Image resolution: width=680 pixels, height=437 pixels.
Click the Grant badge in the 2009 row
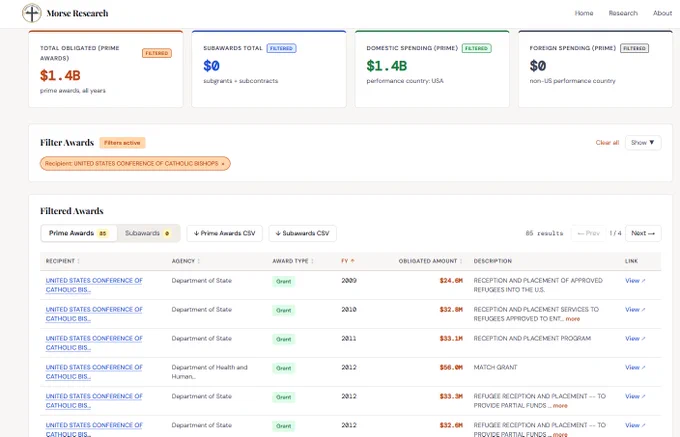coord(284,281)
